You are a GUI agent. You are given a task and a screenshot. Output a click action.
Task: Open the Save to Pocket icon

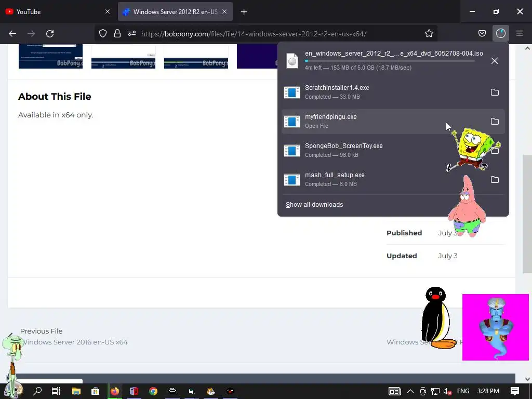pos(482,34)
